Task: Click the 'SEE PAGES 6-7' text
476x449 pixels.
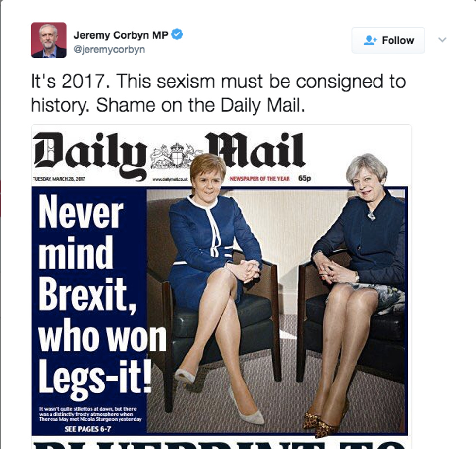Action: coord(87,429)
